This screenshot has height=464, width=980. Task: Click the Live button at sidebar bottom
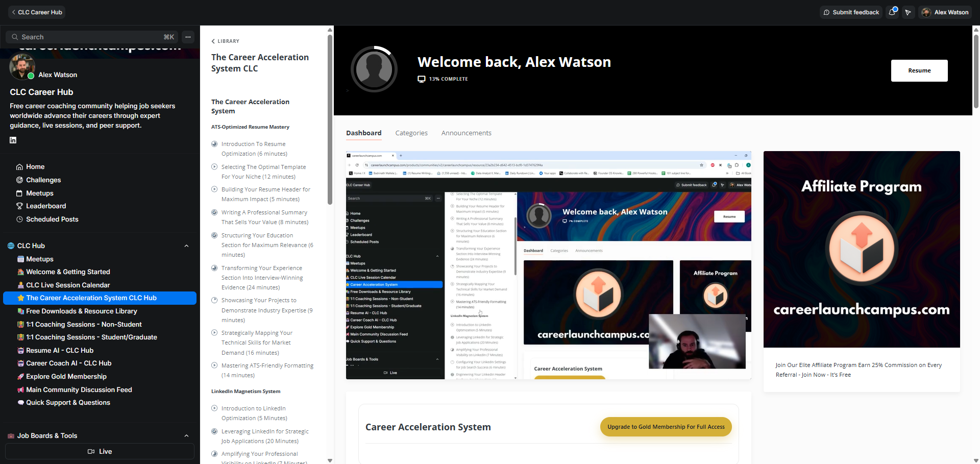[100, 451]
